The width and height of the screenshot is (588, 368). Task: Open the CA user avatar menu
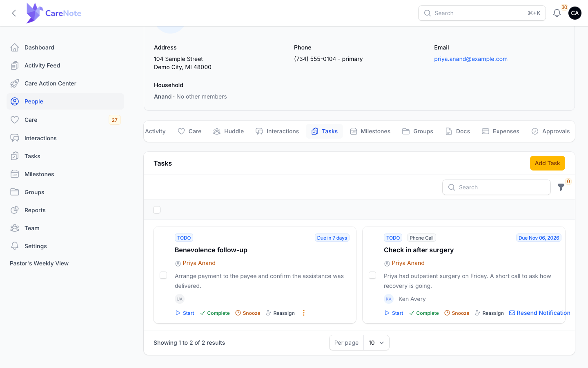point(575,13)
